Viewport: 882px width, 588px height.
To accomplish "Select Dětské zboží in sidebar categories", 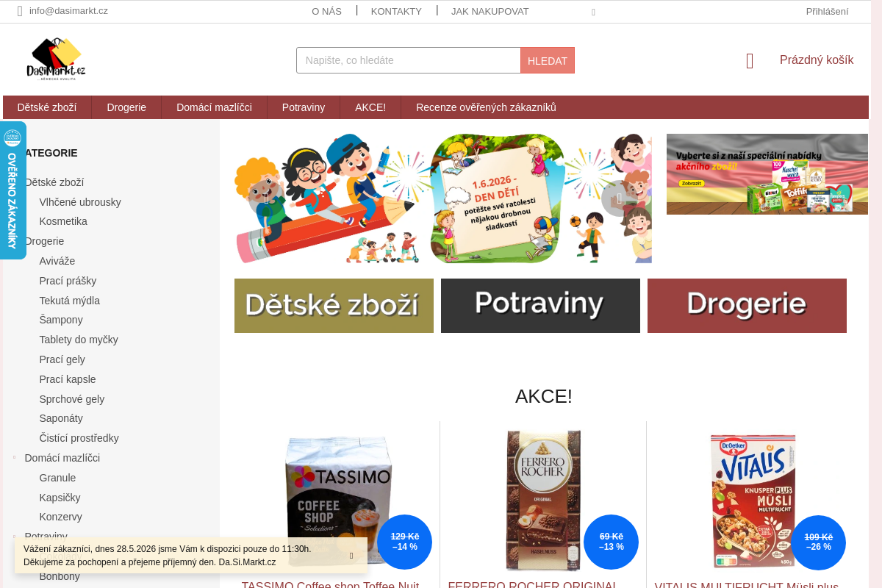I will (x=54, y=182).
